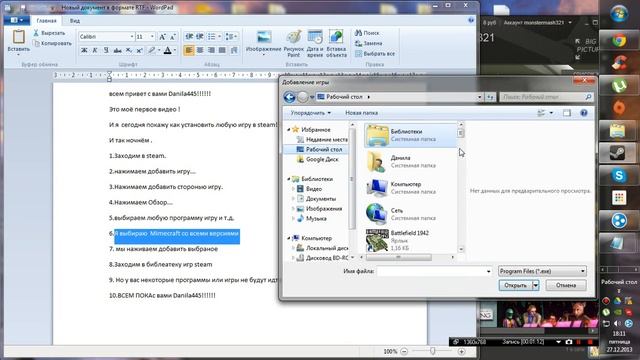This screenshot has height=360, width=640.
Task: Click the refresh button beside address bar
Action: click(490, 97)
